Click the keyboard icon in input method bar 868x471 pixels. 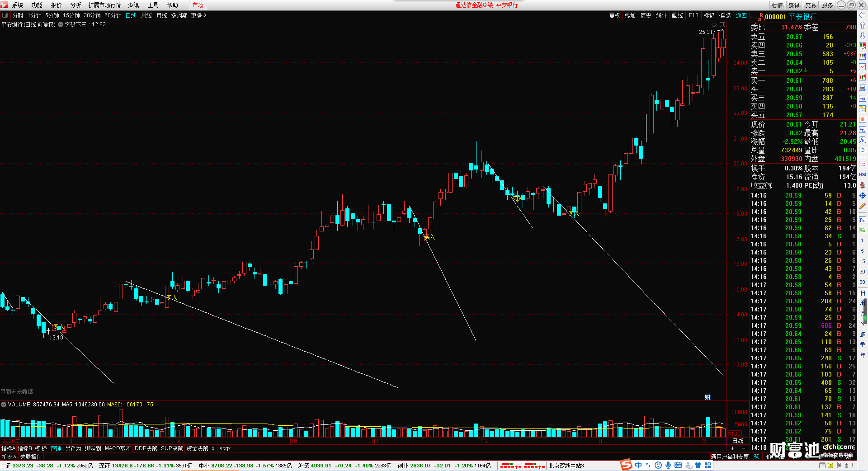pyautogui.click(x=678, y=465)
